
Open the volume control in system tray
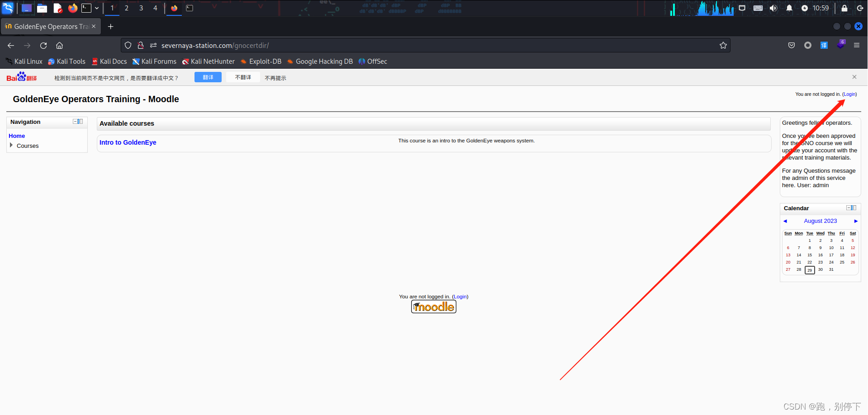773,8
